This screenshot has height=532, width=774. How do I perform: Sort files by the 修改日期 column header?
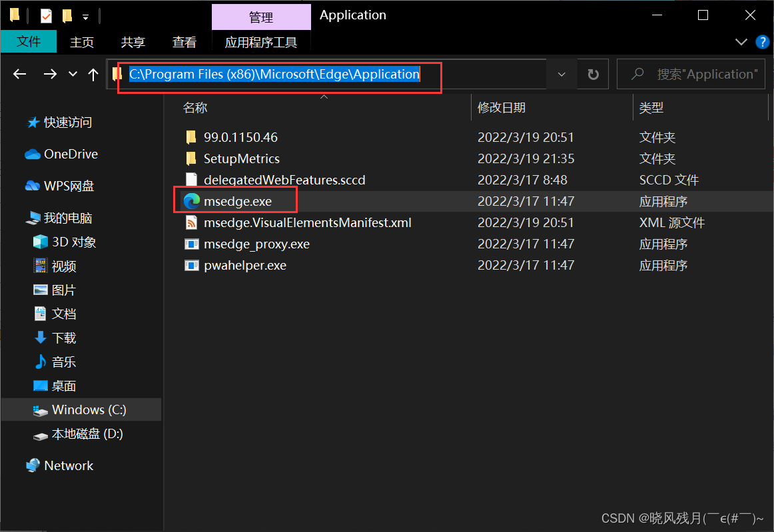[501, 108]
